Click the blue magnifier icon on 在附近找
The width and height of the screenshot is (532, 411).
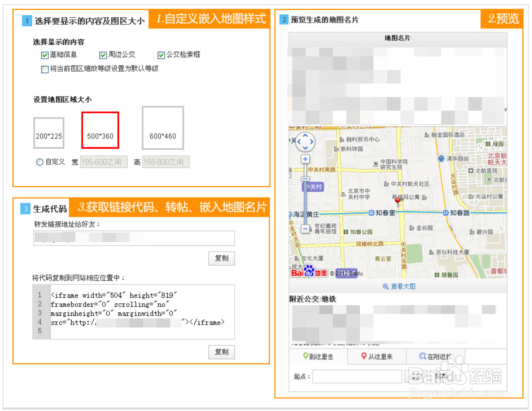tap(422, 356)
